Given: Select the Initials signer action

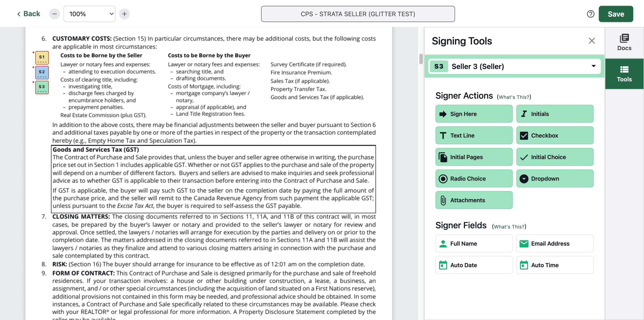Looking at the screenshot, I should coord(555,114).
